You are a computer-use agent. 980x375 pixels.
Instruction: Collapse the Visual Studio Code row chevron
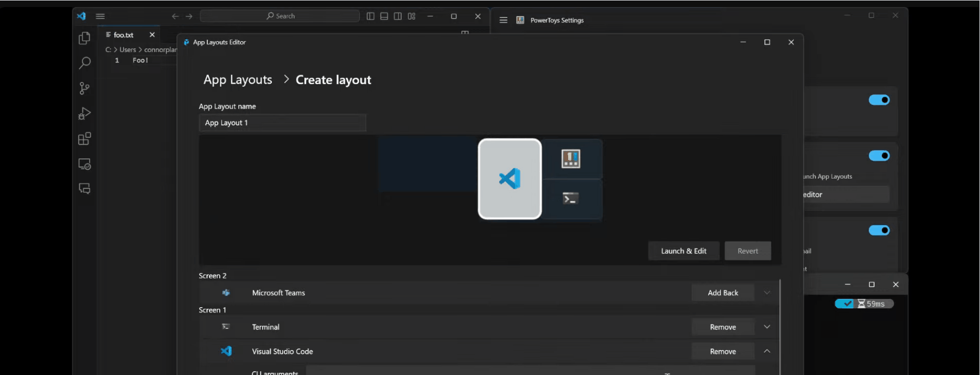click(767, 351)
